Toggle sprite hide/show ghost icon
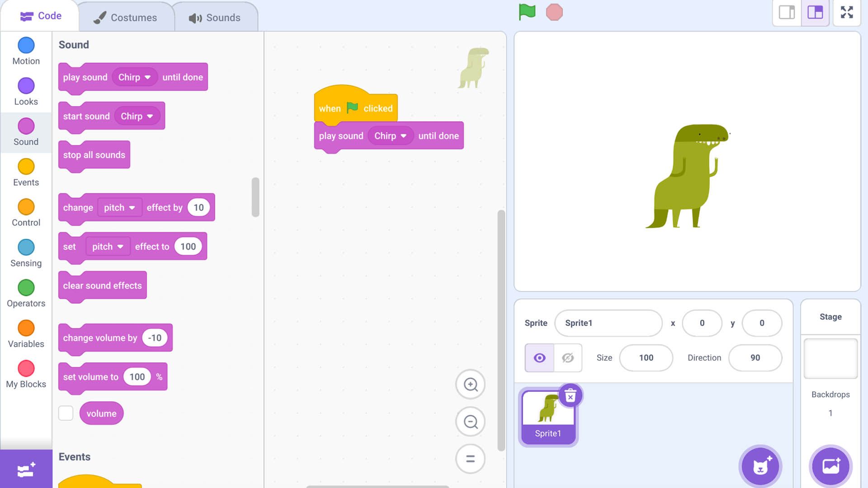Viewport: 868px width, 488px height. tap(568, 357)
